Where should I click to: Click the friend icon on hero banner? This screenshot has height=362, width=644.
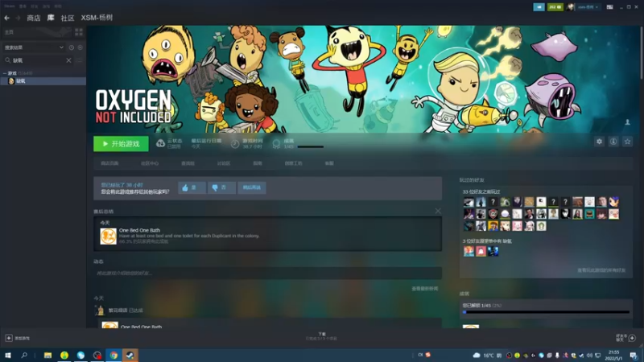(x=627, y=122)
